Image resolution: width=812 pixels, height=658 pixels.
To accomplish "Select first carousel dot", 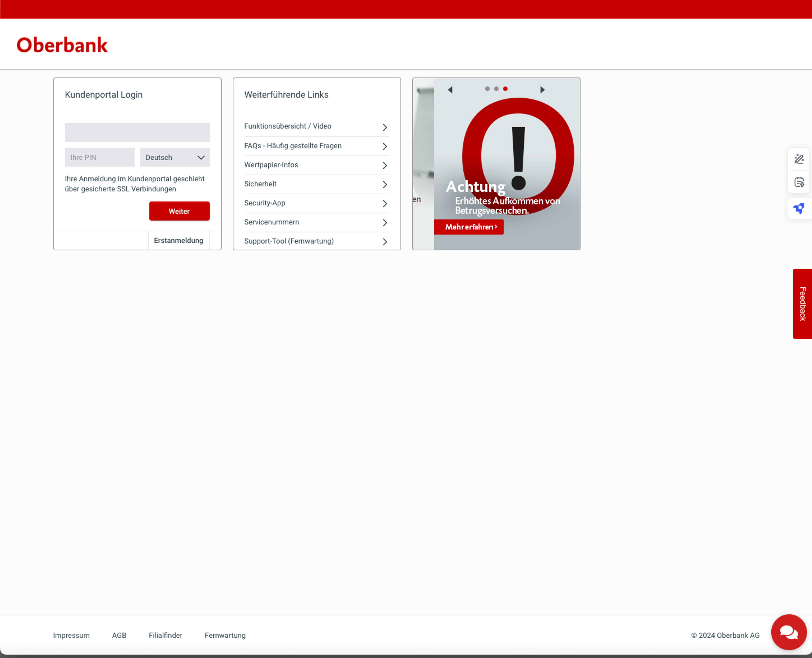I will [487, 89].
